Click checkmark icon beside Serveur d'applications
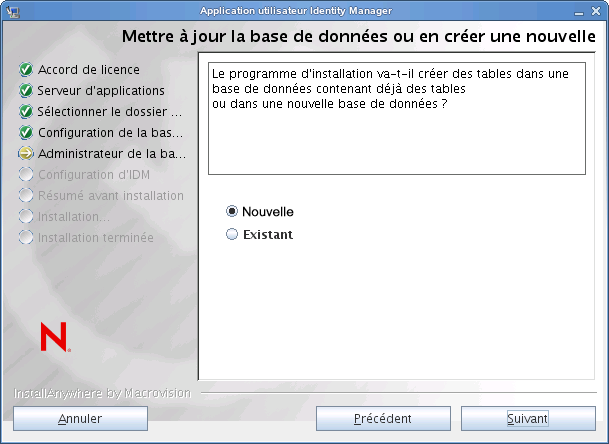The image size is (609, 444). (26, 91)
